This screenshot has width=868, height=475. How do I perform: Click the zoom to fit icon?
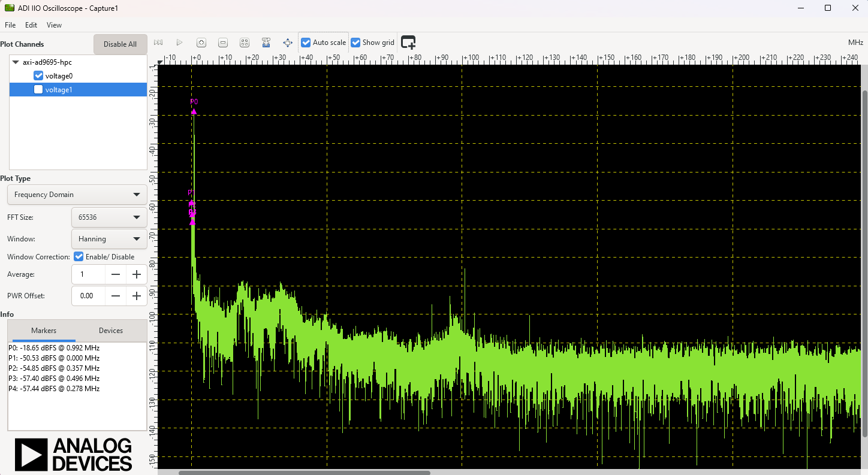245,43
